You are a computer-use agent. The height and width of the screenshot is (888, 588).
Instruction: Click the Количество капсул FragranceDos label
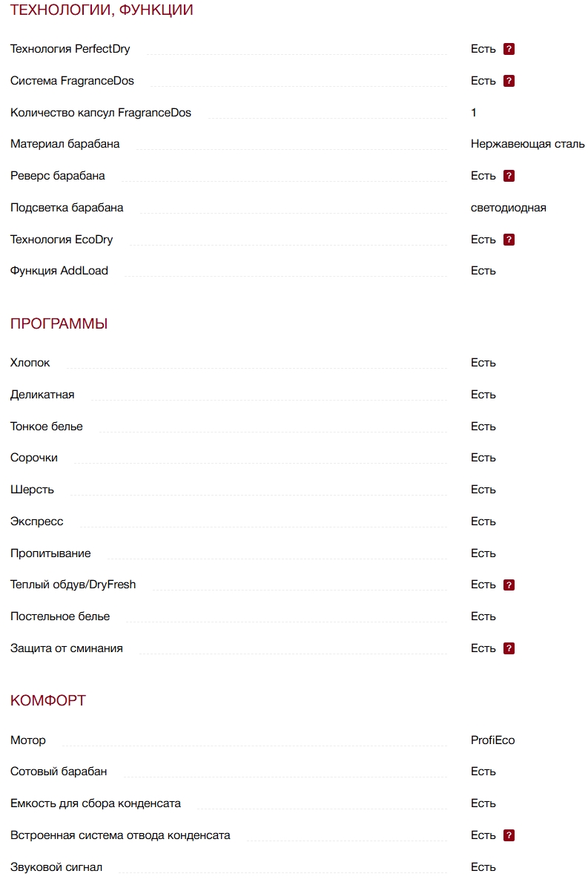pyautogui.click(x=101, y=113)
